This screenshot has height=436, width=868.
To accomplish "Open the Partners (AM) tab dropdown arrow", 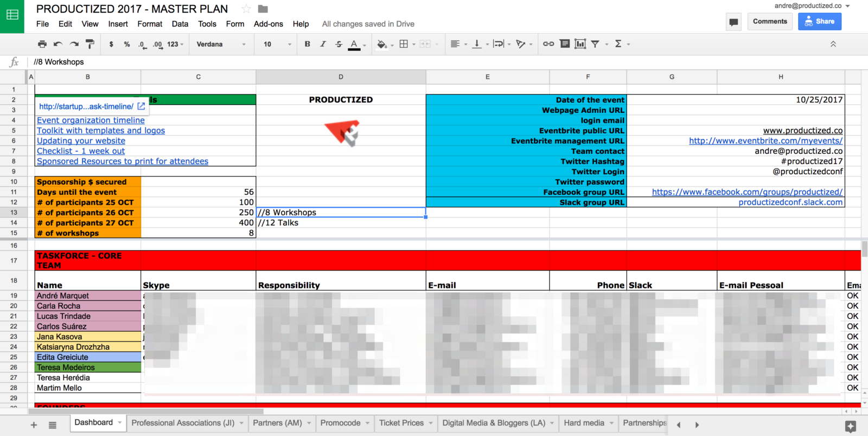I will (x=309, y=423).
